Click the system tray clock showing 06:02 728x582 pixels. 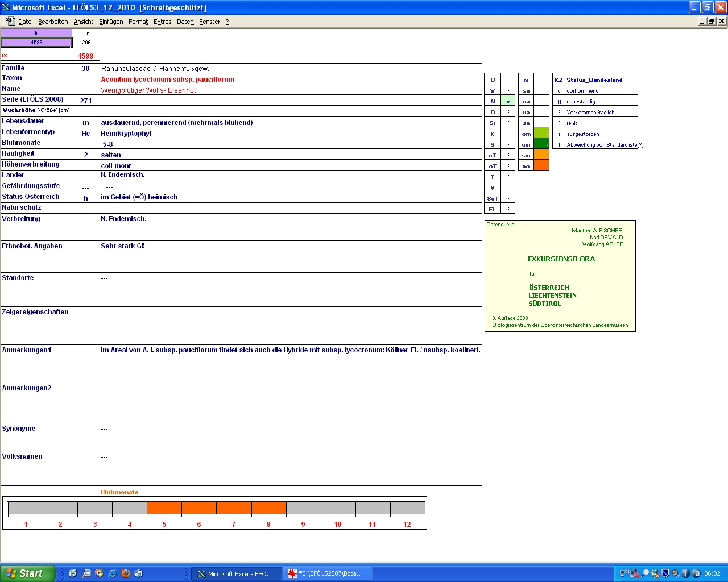pyautogui.click(x=712, y=573)
